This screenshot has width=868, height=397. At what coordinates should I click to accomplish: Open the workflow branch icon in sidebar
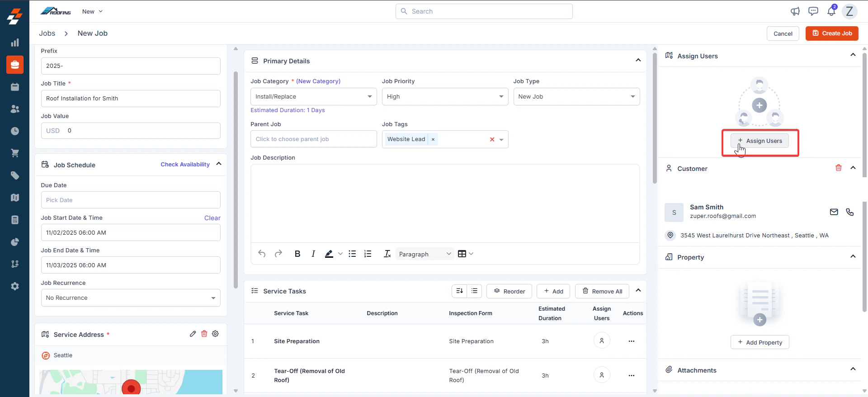click(x=15, y=264)
